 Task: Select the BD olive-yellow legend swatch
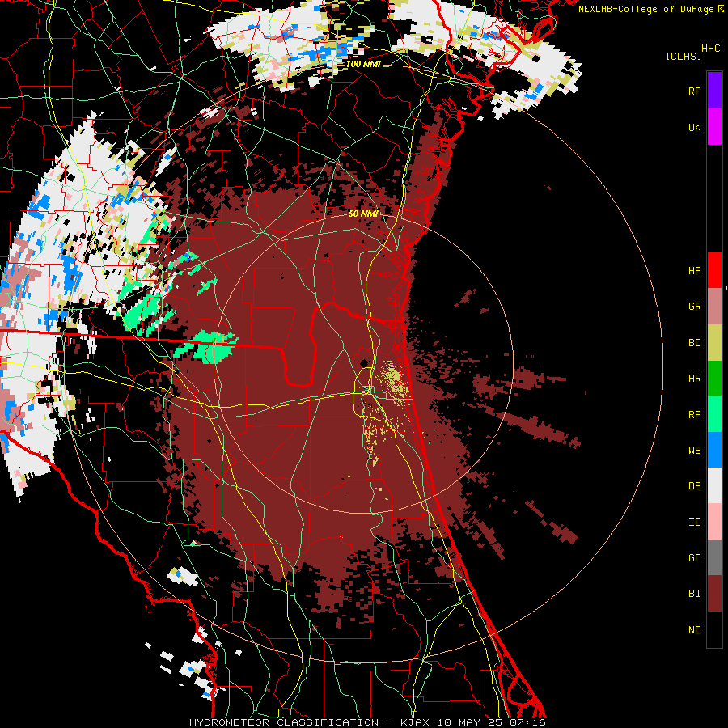(x=714, y=343)
